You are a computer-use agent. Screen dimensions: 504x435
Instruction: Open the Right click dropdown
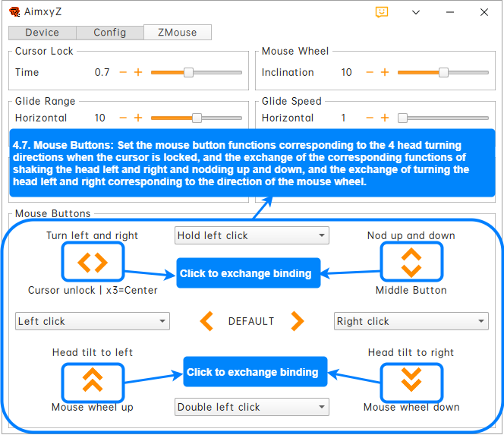coord(411,321)
